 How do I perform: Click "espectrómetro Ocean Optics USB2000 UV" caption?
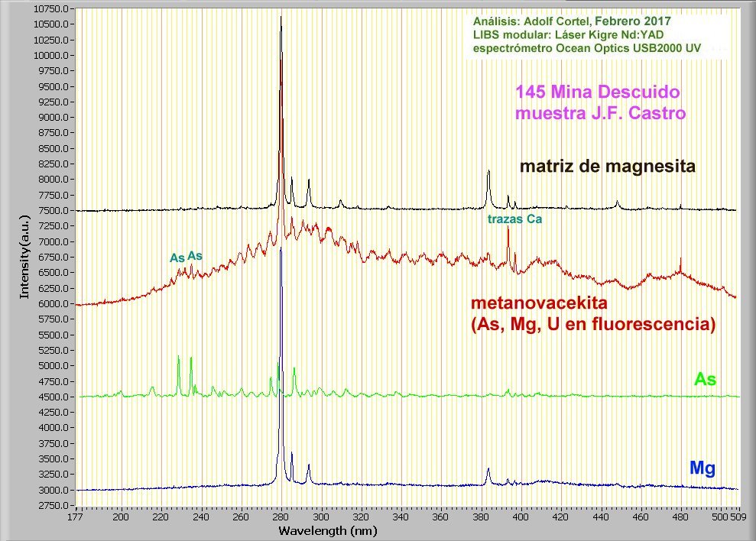587,48
